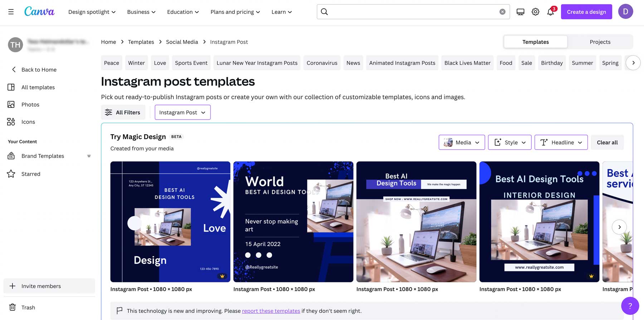
Task: Open the Headline dropdown
Action: [561, 142]
